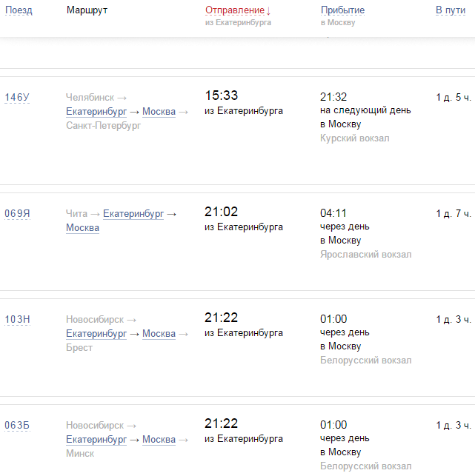Screen dimensions: 475x476
Task: Sort by Прибытие arrival column header
Action: click(342, 10)
